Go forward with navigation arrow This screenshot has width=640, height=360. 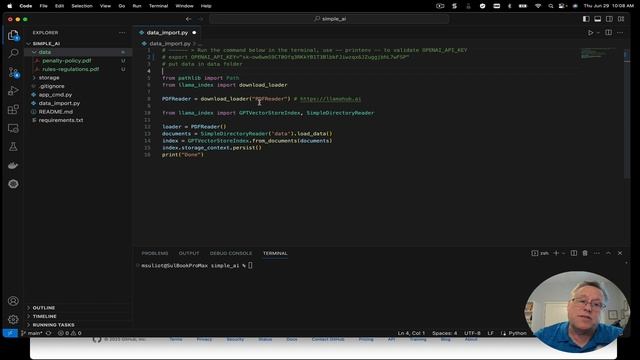[x=200, y=19]
